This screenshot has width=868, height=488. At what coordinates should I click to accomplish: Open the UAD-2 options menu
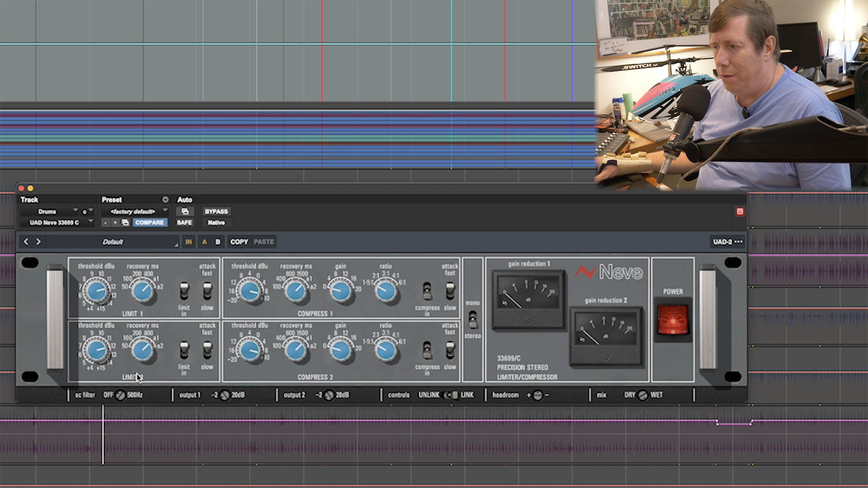tap(728, 242)
